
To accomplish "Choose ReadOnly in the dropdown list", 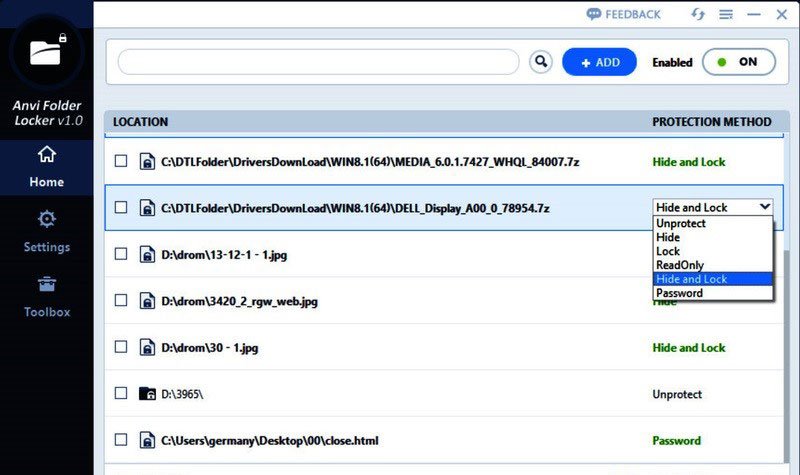I will pyautogui.click(x=713, y=265).
